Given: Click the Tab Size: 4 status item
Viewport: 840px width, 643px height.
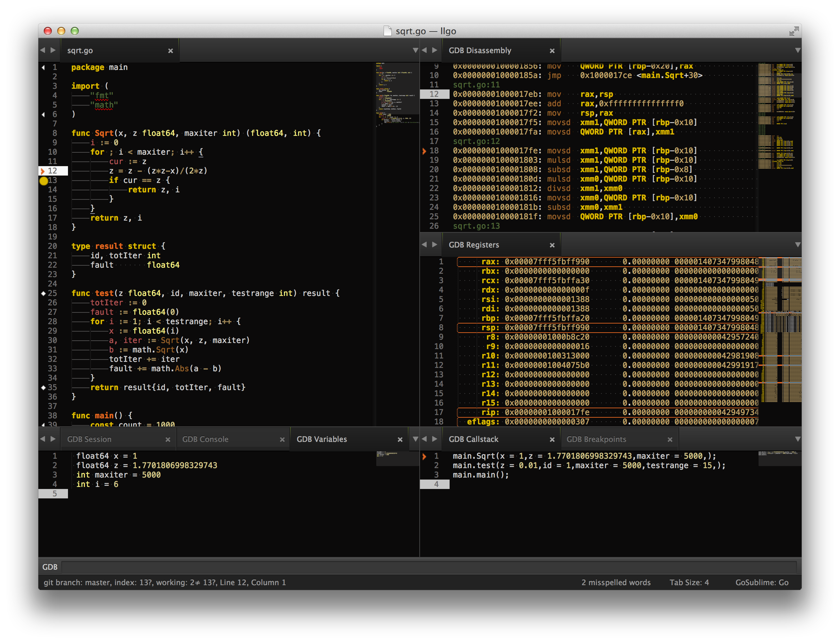Looking at the screenshot, I should pyautogui.click(x=689, y=582).
